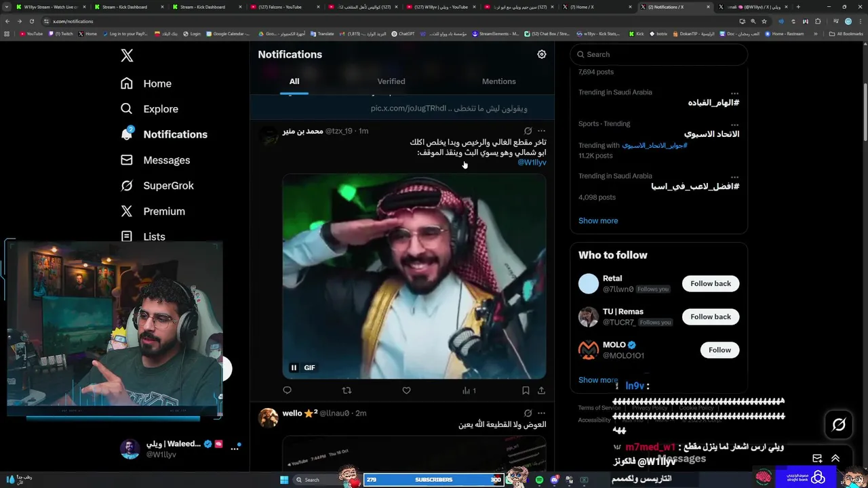
Task: Switch to Home / X browser tab
Action: tap(597, 7)
